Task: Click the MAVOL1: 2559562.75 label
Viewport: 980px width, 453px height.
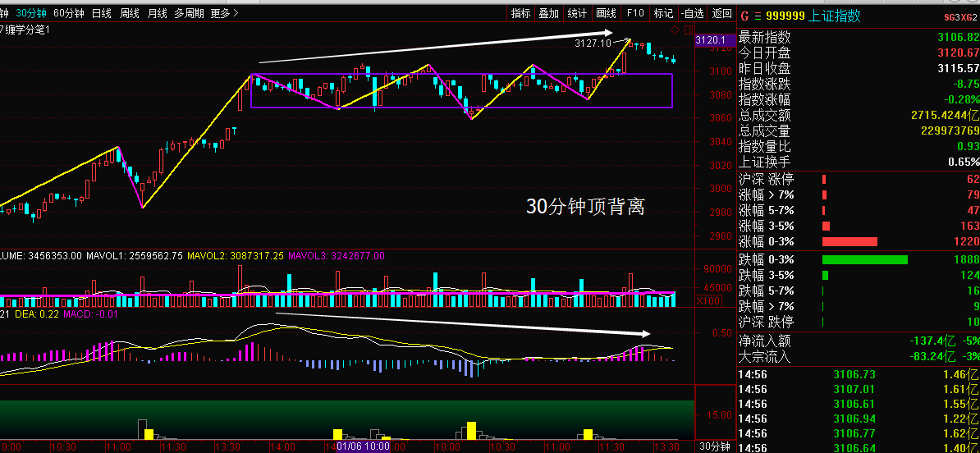Action: 135,255
